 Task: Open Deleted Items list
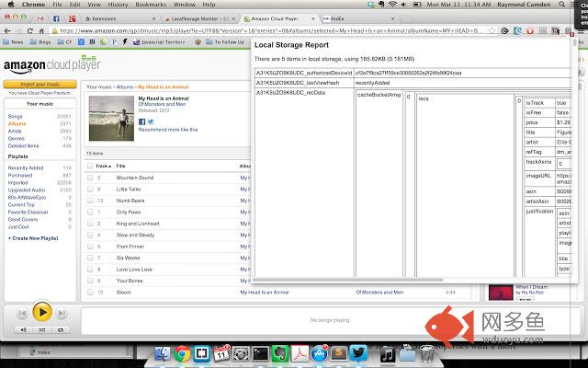click(x=23, y=145)
